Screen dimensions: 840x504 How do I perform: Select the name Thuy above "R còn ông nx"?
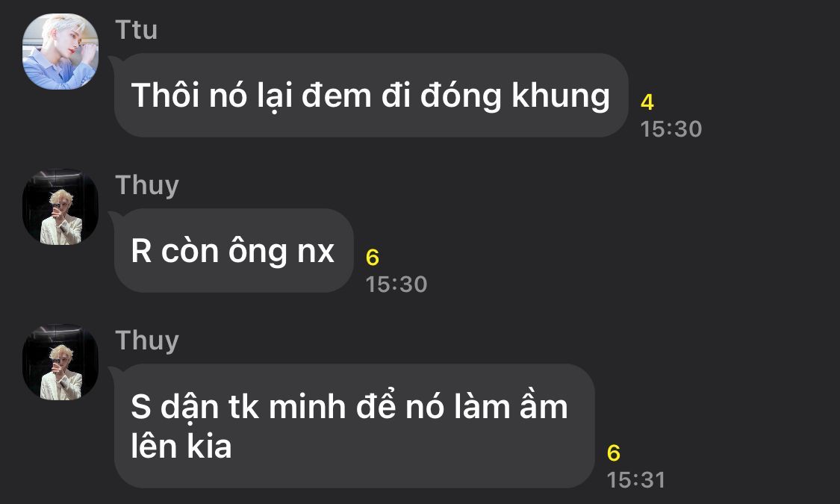(x=147, y=186)
